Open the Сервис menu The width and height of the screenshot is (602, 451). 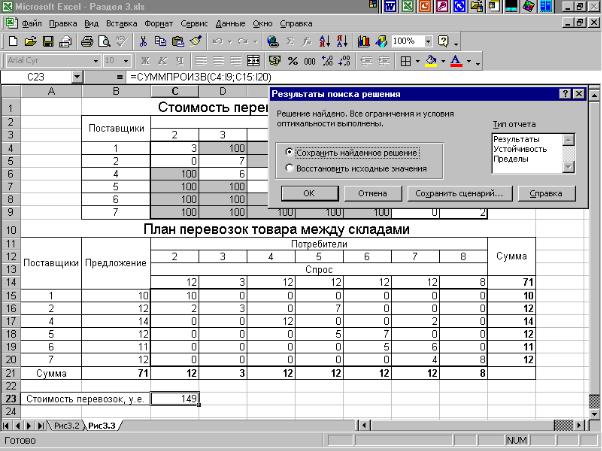194,23
